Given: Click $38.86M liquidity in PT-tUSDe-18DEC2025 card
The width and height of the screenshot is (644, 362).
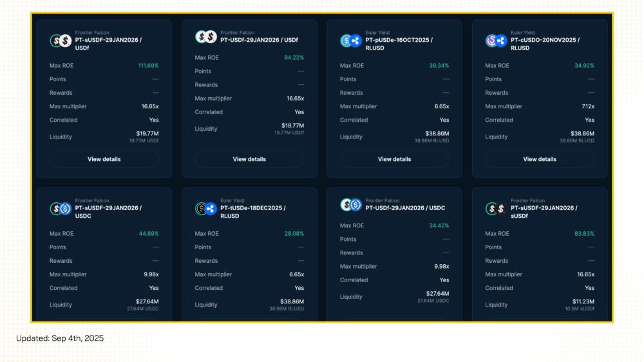Looking at the screenshot, I should click(x=292, y=301).
